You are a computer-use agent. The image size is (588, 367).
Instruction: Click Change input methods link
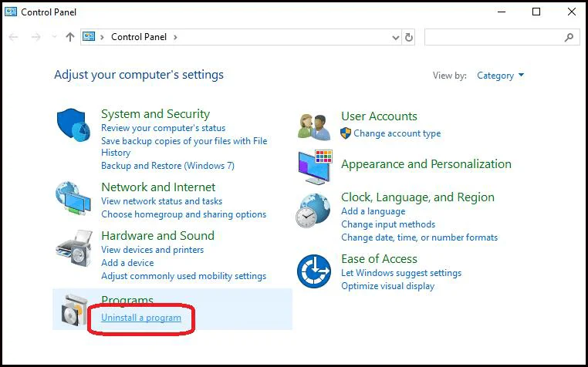coord(388,224)
